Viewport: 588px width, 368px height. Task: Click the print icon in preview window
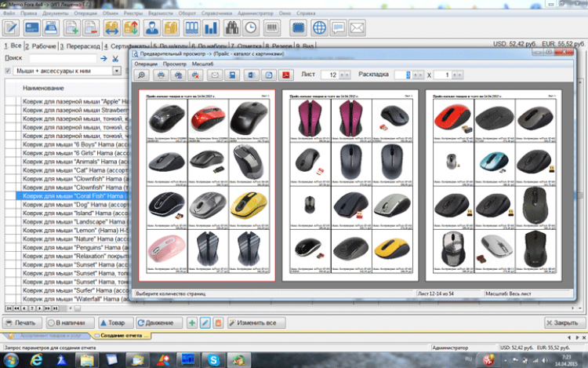click(x=162, y=75)
